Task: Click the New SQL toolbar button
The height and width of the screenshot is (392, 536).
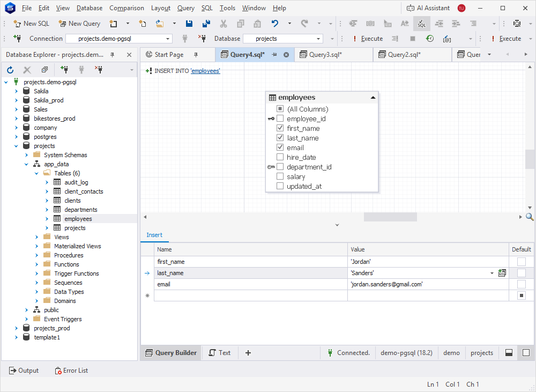Action: click(31, 24)
